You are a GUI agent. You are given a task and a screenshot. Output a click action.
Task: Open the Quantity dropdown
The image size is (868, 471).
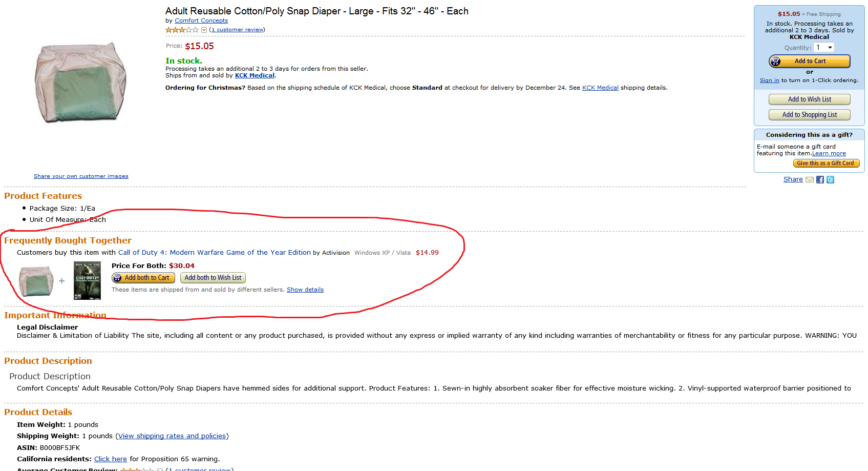tap(824, 47)
